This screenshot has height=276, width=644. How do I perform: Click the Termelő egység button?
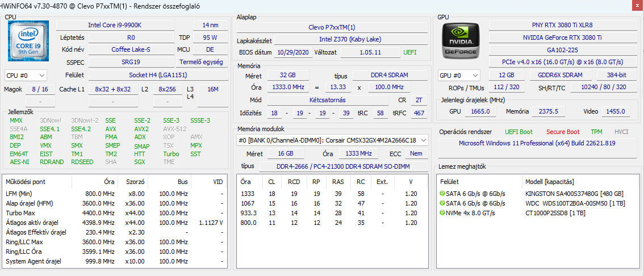click(202, 62)
